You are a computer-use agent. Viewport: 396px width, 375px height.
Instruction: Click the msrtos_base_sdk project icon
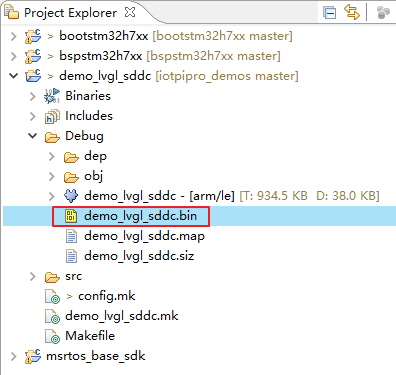[x=33, y=356]
